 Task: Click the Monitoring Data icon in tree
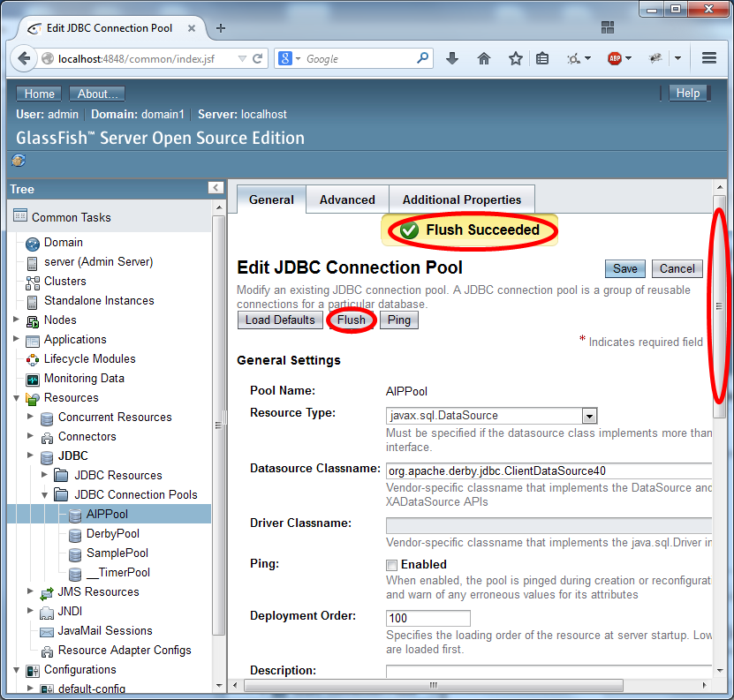[x=33, y=379]
